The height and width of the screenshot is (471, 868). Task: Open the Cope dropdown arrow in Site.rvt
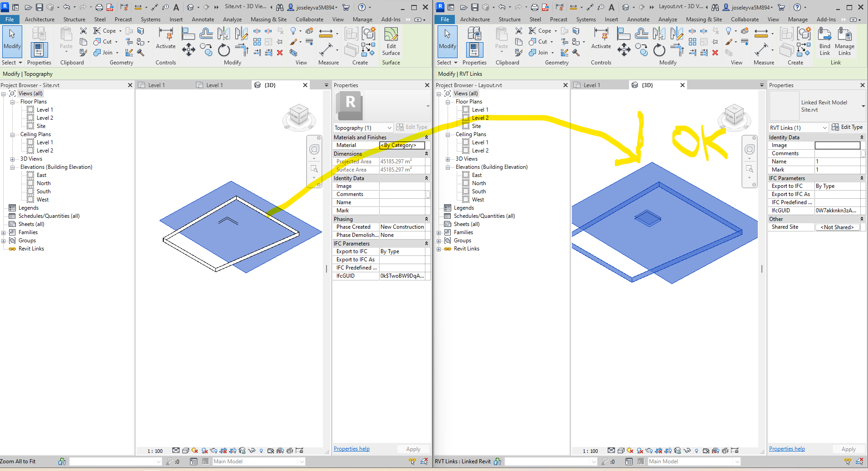[120, 31]
